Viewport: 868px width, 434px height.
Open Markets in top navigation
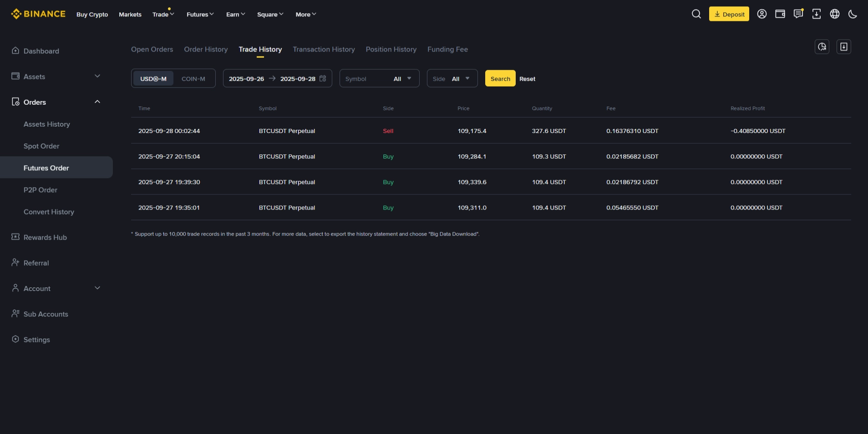[130, 14]
